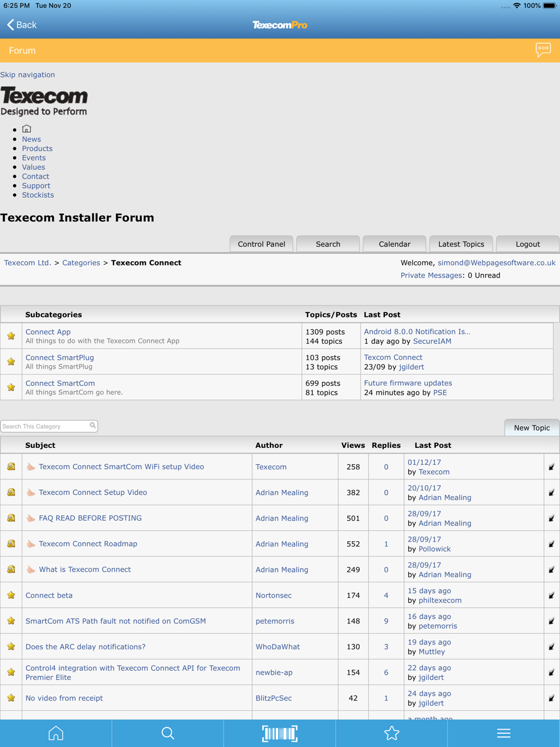Open the search tab in bottom bar
The image size is (560, 747).
[167, 733]
